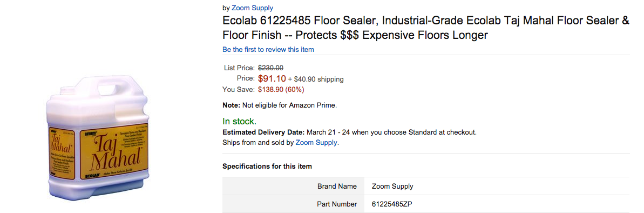Click the "$138.90 (60%)" savings amount
The width and height of the screenshot is (644, 213).
281,89
